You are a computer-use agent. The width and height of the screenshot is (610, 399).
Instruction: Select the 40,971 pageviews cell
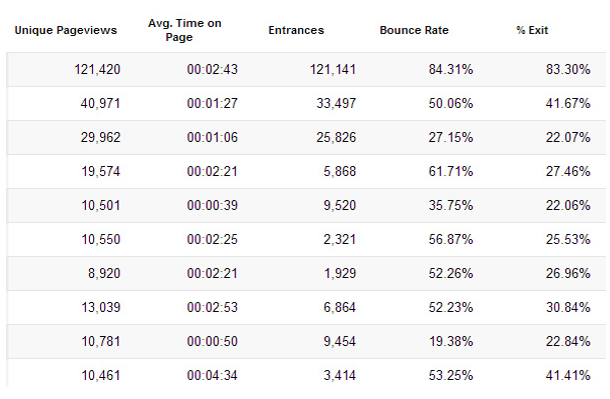[100, 103]
